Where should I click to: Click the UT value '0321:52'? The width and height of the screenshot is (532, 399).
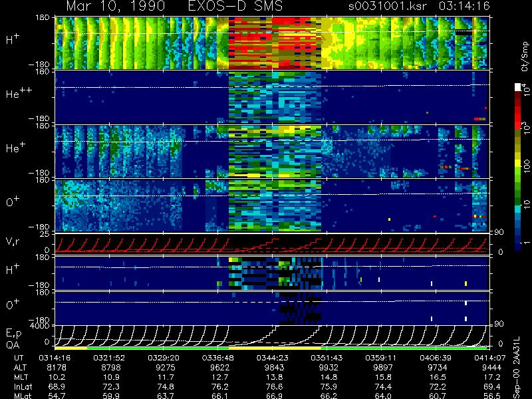click(x=109, y=358)
